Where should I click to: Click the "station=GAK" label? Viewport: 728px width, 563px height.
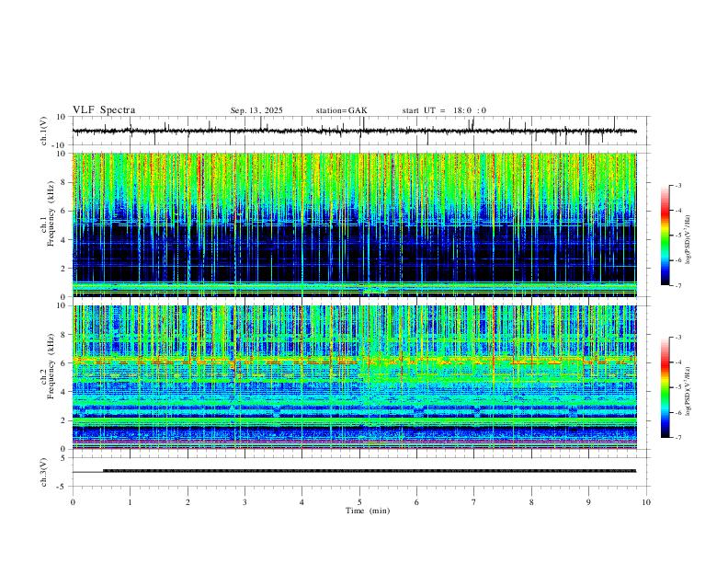click(x=341, y=110)
